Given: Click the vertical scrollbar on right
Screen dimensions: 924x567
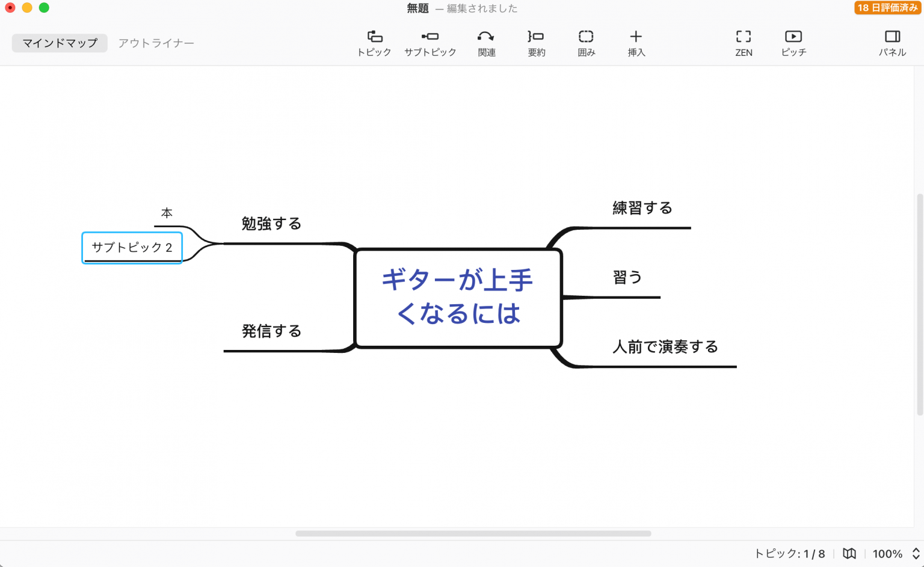Looking at the screenshot, I should click(919, 304).
